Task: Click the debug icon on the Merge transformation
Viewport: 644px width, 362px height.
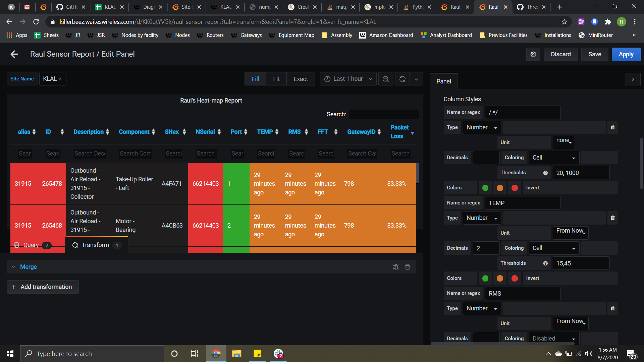Action: (x=396, y=266)
